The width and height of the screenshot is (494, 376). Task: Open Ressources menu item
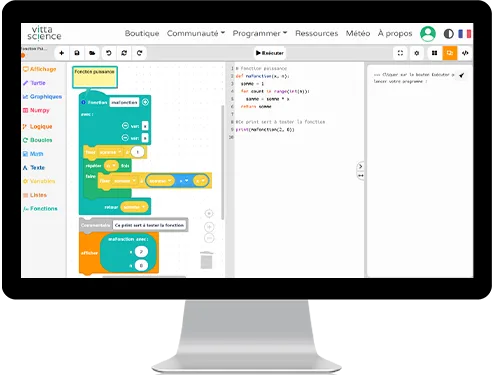317,33
